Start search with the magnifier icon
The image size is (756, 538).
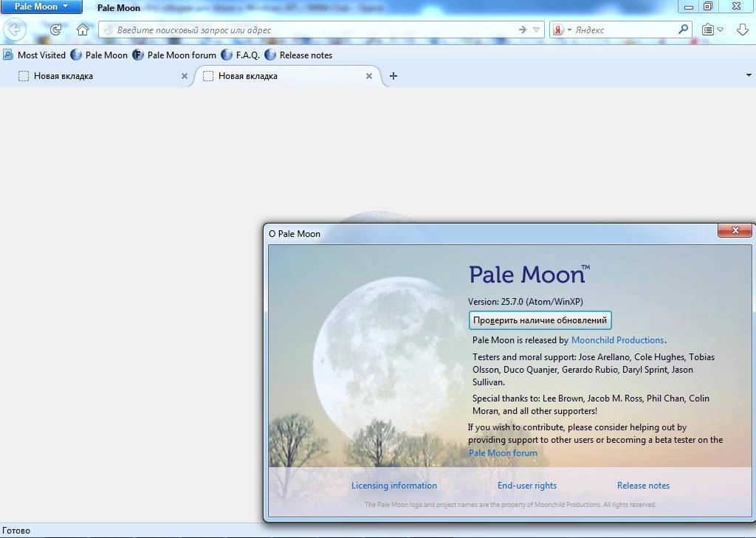pyautogui.click(x=683, y=30)
